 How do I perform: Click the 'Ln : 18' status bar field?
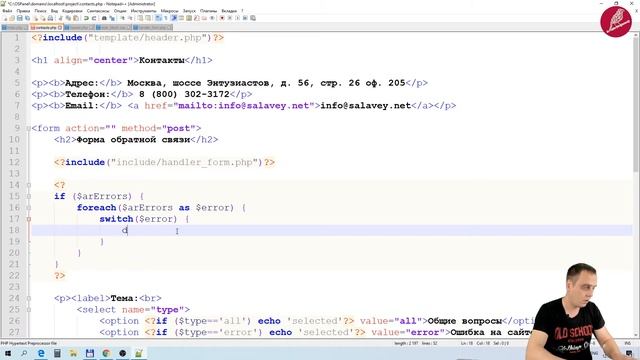tap(467, 343)
